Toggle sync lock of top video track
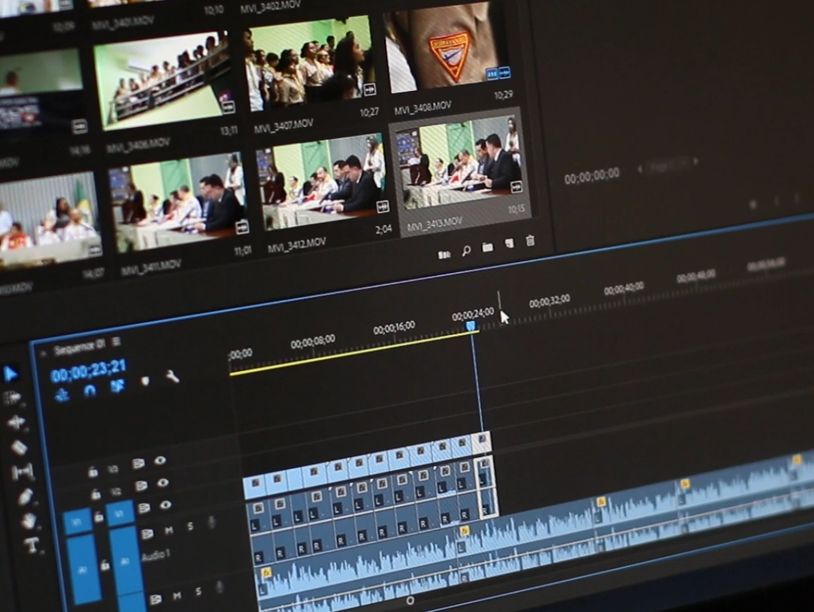 [x=138, y=464]
